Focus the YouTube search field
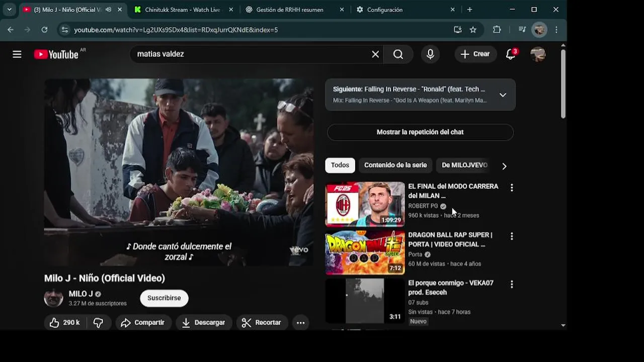Screen dimensions: 644x362 pos(252,54)
